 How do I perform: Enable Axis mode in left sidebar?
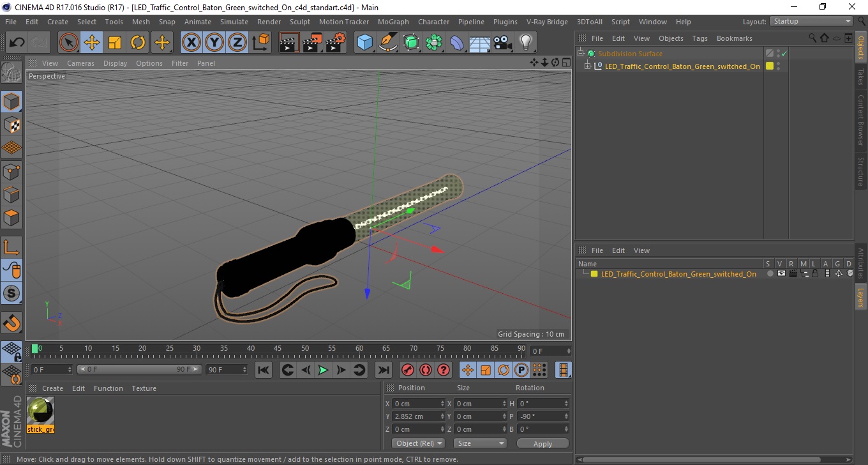coord(11,247)
